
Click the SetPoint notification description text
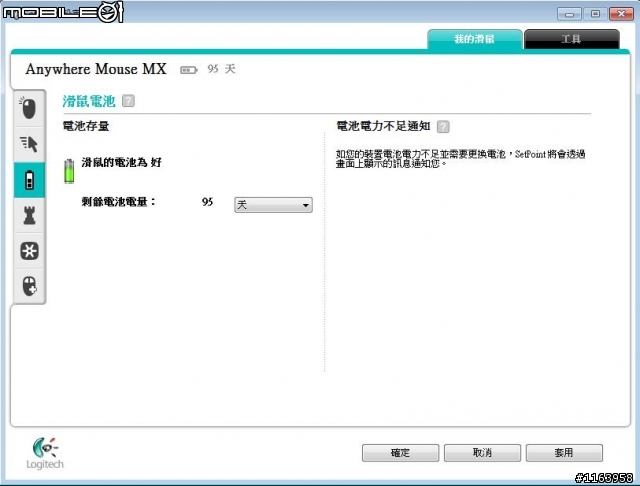pos(460,159)
